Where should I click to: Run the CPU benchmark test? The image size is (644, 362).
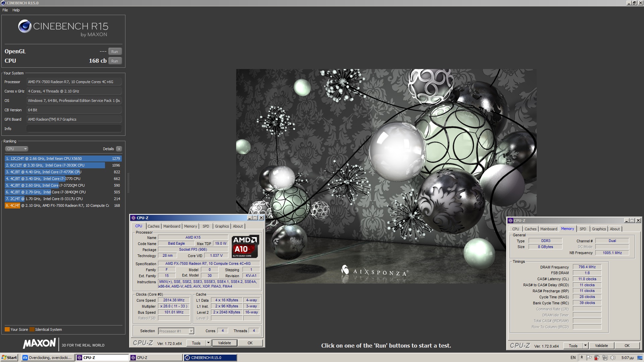[115, 61]
